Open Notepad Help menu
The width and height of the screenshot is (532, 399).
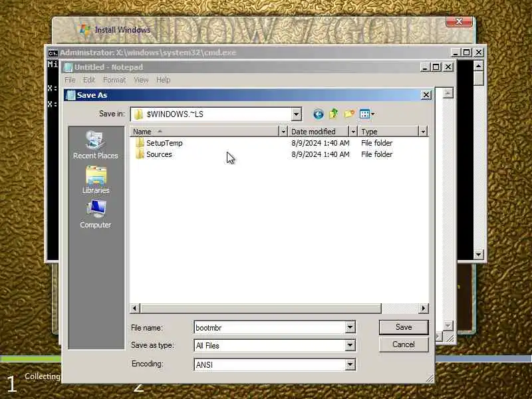click(163, 80)
